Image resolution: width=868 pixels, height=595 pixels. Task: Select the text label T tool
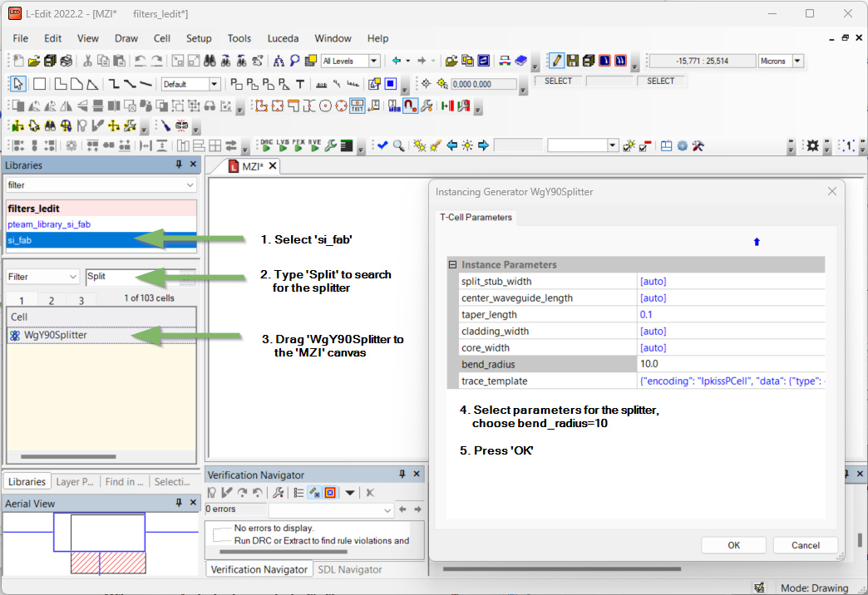[300, 84]
